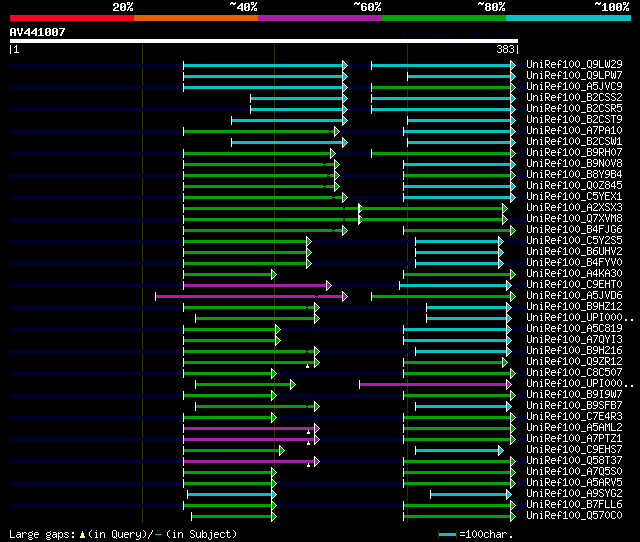Click the yellow gap marker in the Q9ZR12 row
Viewport: 640px width, 542px height.
(x=308, y=366)
